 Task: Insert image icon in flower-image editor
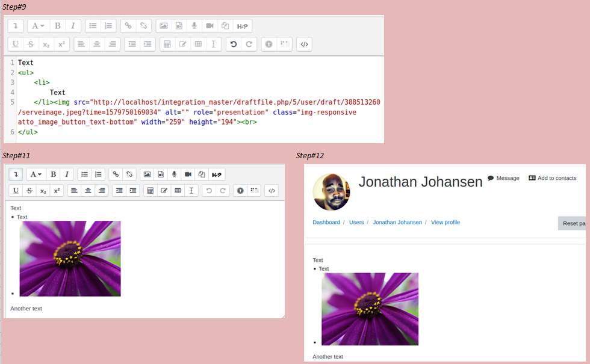point(147,174)
